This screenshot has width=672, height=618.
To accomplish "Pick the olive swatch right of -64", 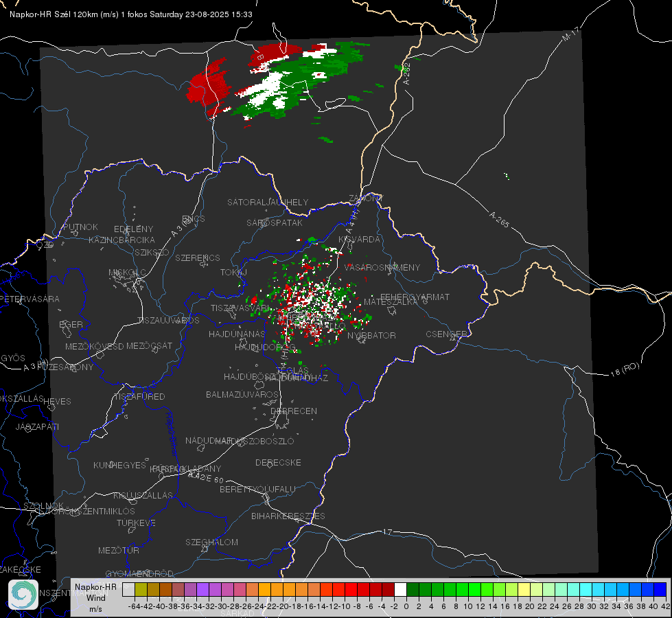I will click(x=141, y=590).
